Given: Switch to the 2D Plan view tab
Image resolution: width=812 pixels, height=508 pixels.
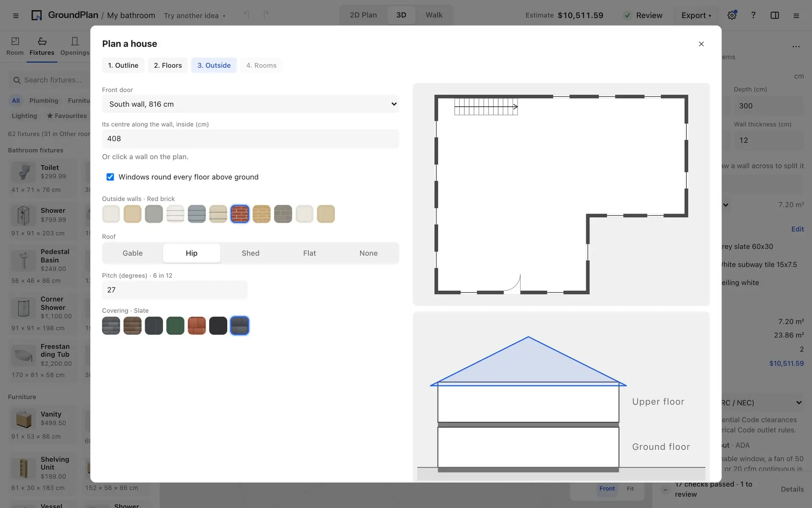Looking at the screenshot, I should pos(363,15).
